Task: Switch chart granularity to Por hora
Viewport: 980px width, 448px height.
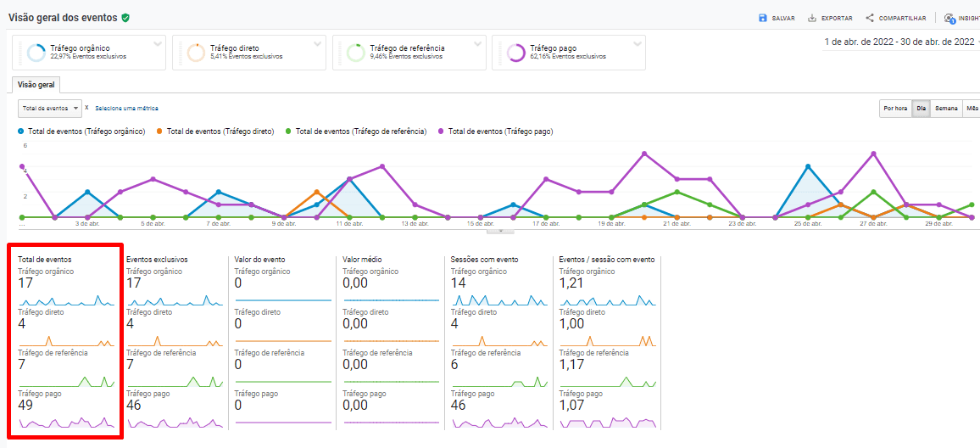Action: 895,109
